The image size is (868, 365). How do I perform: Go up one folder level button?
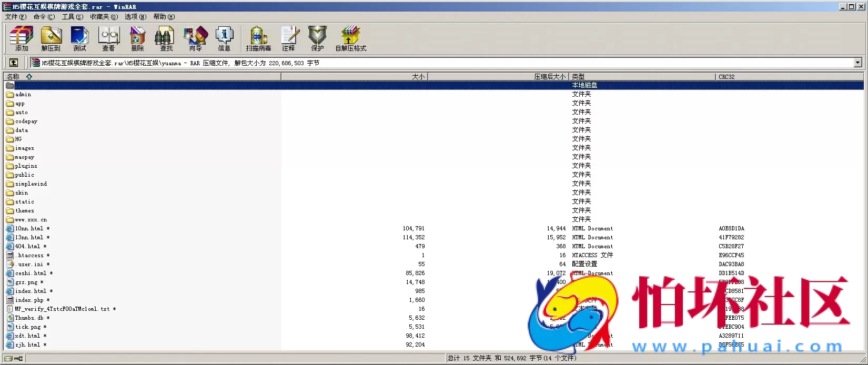point(14,63)
